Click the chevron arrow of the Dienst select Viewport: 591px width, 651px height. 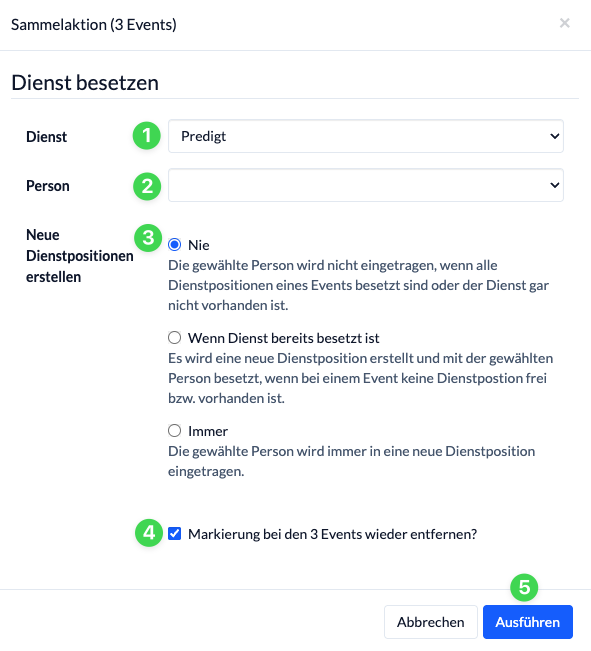coord(554,136)
